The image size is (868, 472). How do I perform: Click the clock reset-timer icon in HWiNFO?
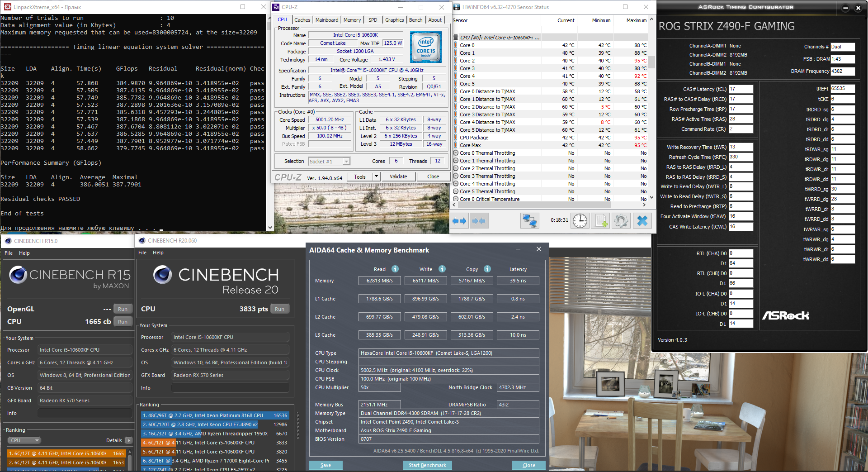[x=580, y=221]
